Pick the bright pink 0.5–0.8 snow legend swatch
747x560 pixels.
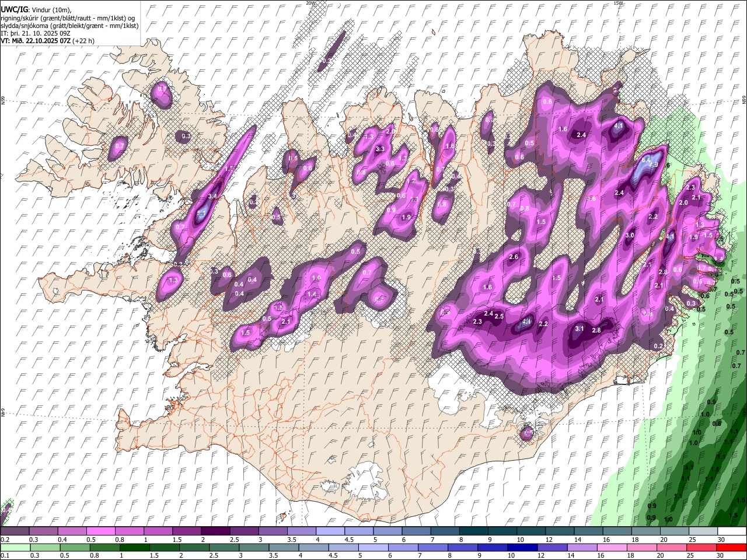pos(100,531)
